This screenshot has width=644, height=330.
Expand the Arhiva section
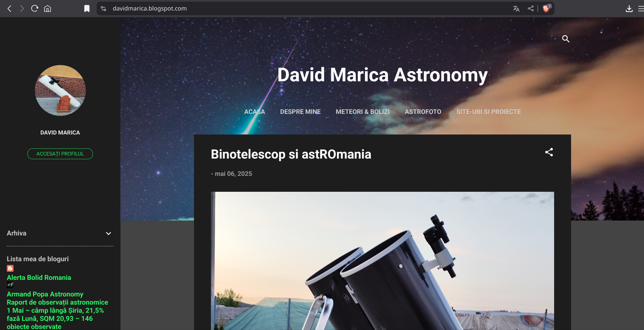[x=109, y=233]
